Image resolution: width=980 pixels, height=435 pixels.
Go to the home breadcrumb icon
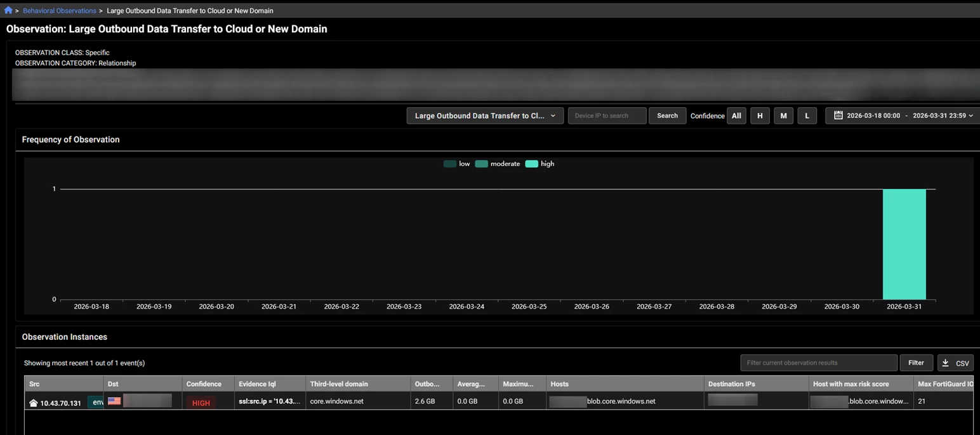point(8,11)
